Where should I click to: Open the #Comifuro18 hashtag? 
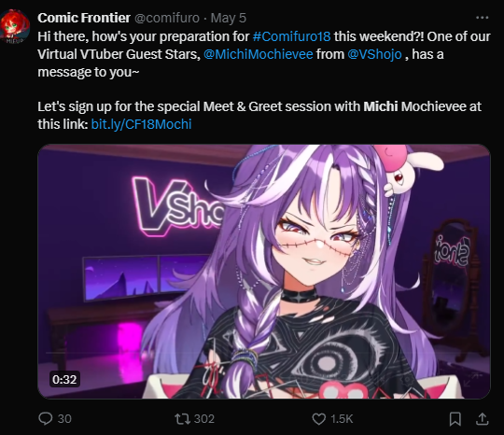coord(291,36)
